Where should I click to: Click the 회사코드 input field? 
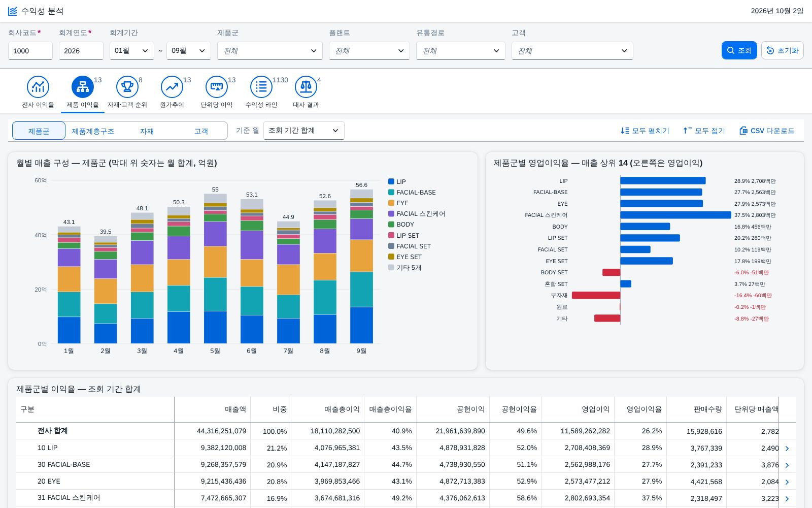[x=30, y=51]
